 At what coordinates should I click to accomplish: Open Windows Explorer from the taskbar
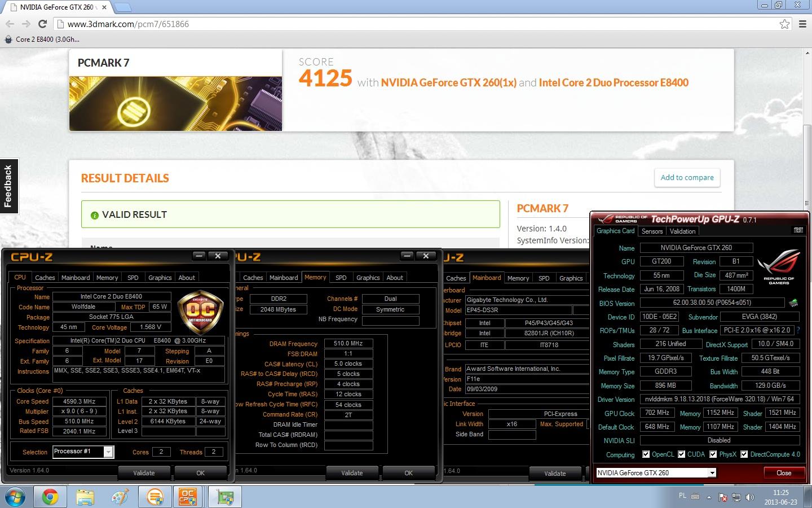pyautogui.click(x=85, y=497)
